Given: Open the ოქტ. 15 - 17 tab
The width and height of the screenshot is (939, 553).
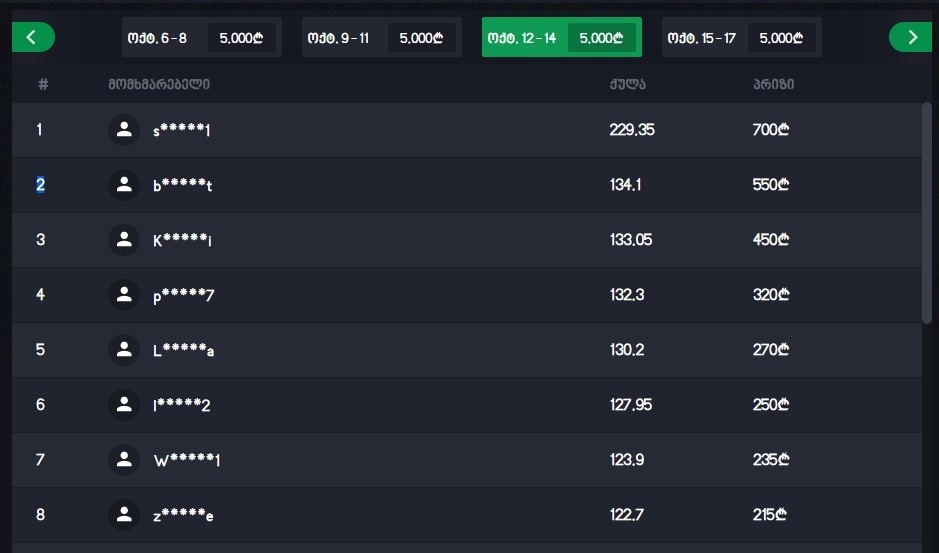Looking at the screenshot, I should click(x=741, y=38).
